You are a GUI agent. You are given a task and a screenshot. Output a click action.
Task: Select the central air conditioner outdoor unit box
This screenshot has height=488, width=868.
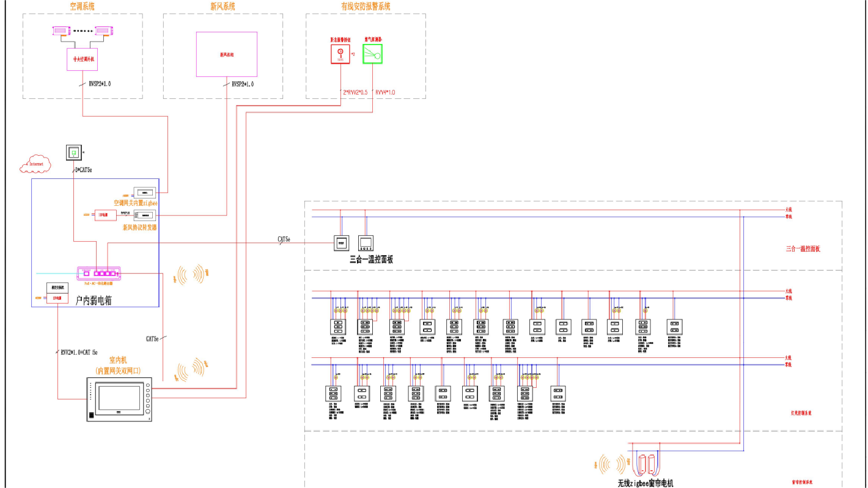(x=82, y=60)
